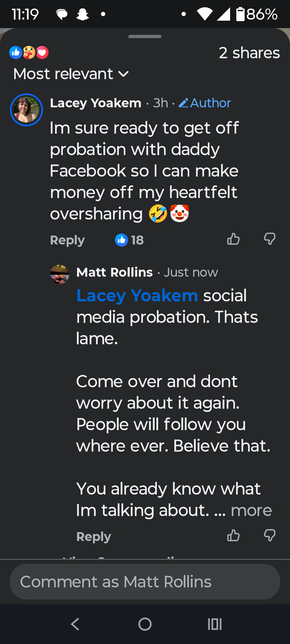Screen dimensions: 290x644
Task: Open Matt Rollins' profile picture
Action: pyautogui.click(x=60, y=274)
